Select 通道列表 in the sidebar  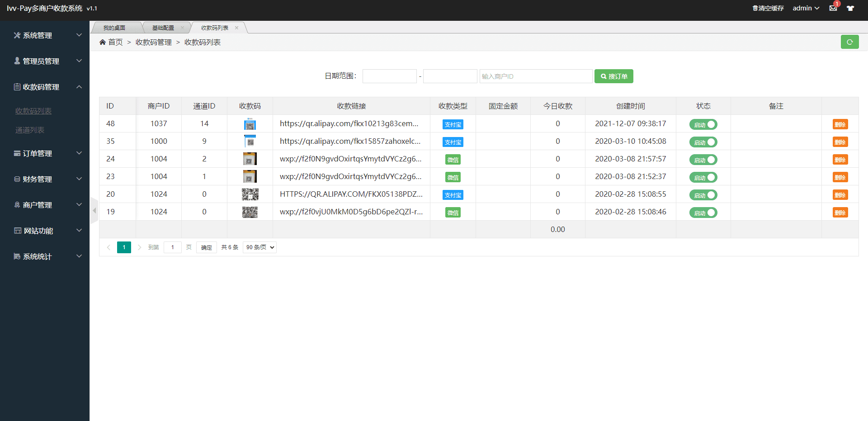tap(30, 130)
